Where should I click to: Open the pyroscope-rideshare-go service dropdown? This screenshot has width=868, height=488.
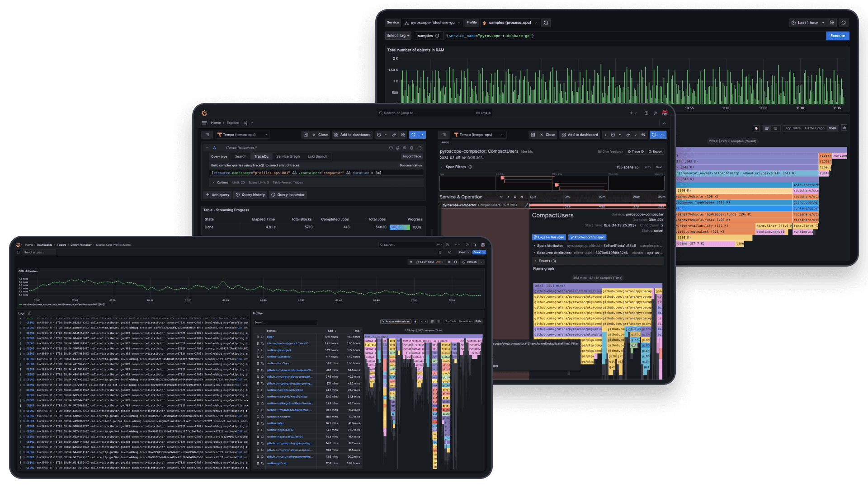[x=432, y=23]
